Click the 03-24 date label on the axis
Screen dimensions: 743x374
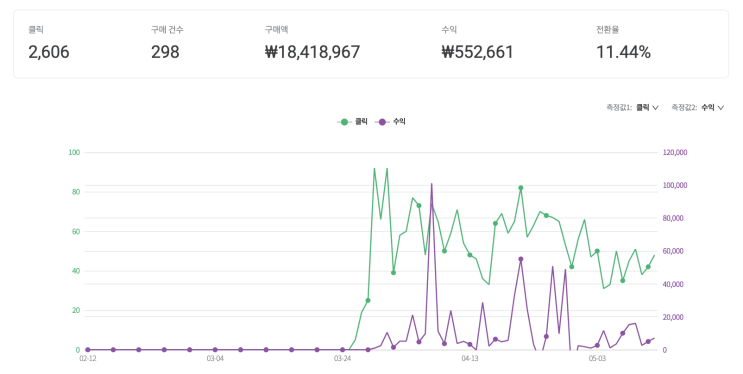pyautogui.click(x=343, y=358)
